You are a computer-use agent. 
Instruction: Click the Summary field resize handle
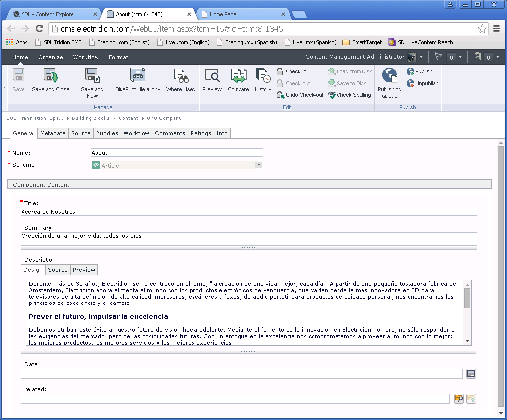248,248
